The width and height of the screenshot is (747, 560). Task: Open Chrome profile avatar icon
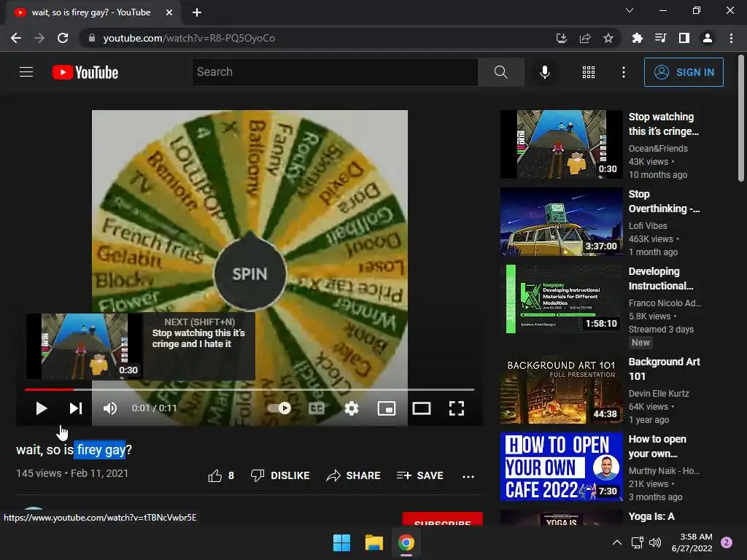708,38
